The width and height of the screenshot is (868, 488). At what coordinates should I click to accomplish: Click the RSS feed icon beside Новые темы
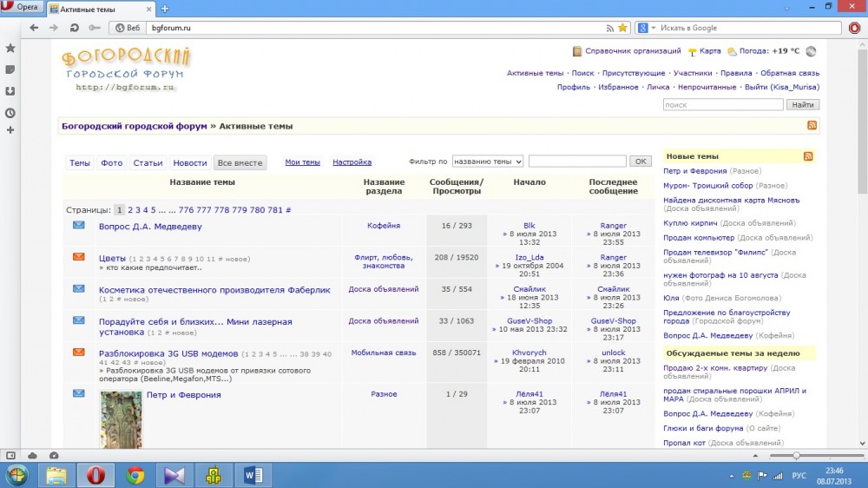(808, 156)
